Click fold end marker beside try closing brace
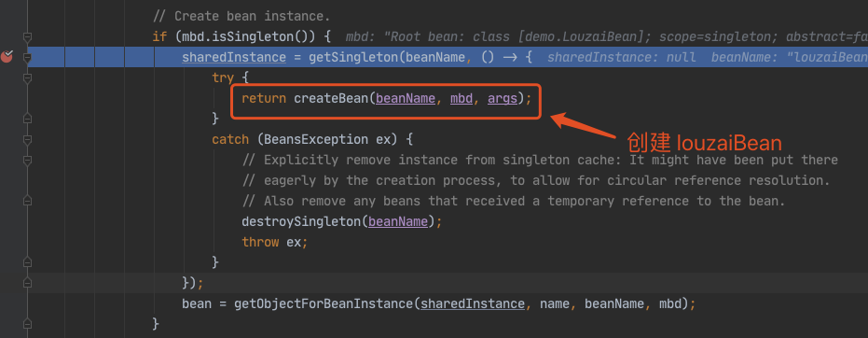Viewport: 868px width, 338px height. coord(27,119)
